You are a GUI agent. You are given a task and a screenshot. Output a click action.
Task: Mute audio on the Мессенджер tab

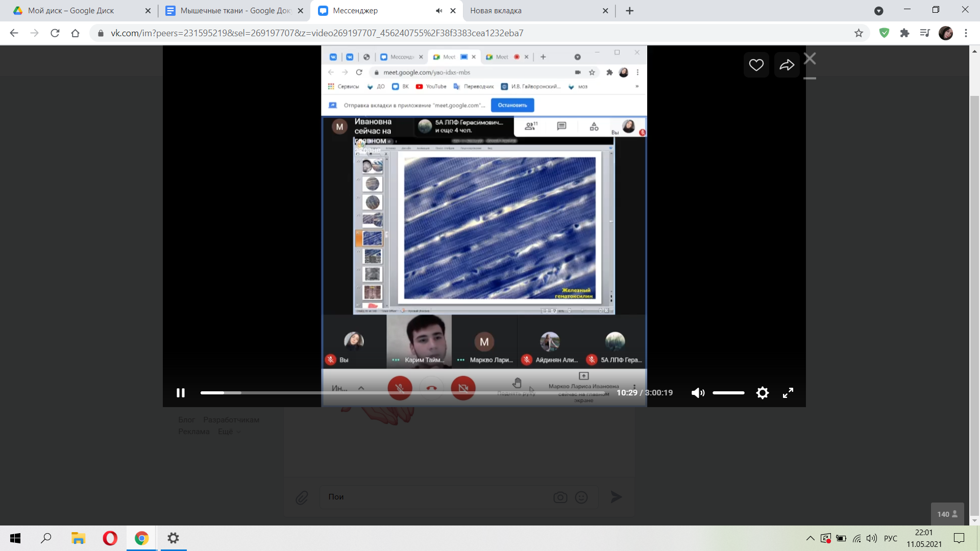[x=438, y=11]
